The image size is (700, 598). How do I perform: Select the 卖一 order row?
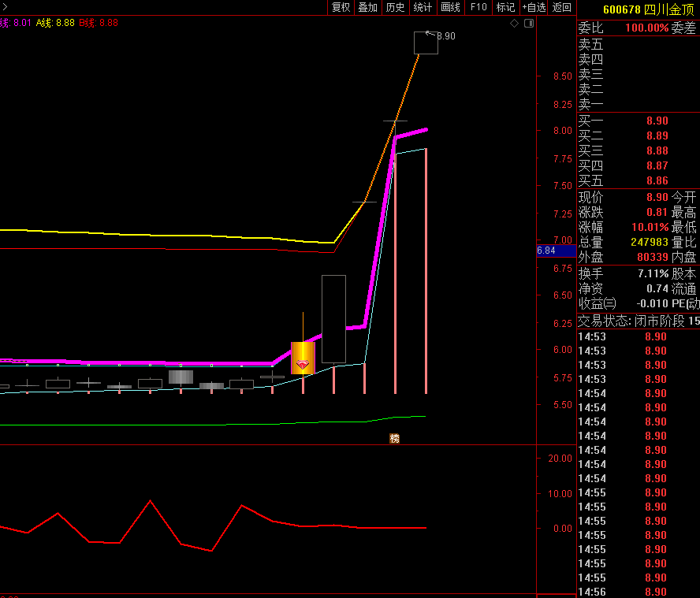point(639,105)
